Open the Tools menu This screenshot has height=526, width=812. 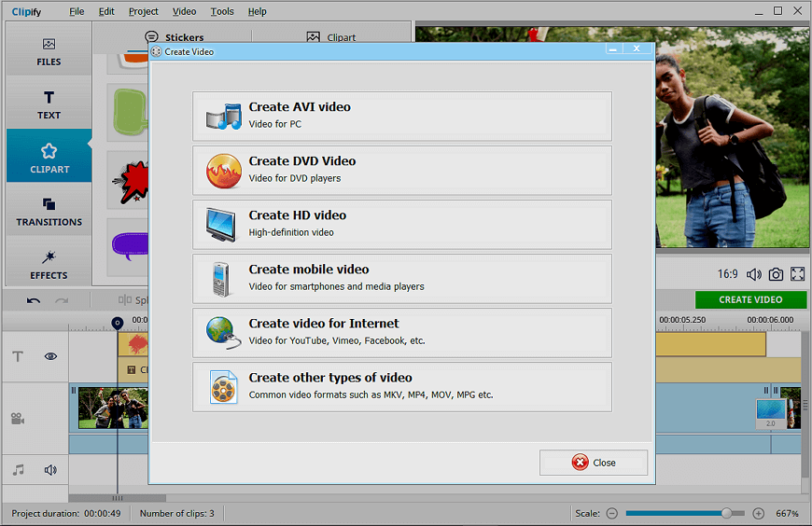coord(222,11)
